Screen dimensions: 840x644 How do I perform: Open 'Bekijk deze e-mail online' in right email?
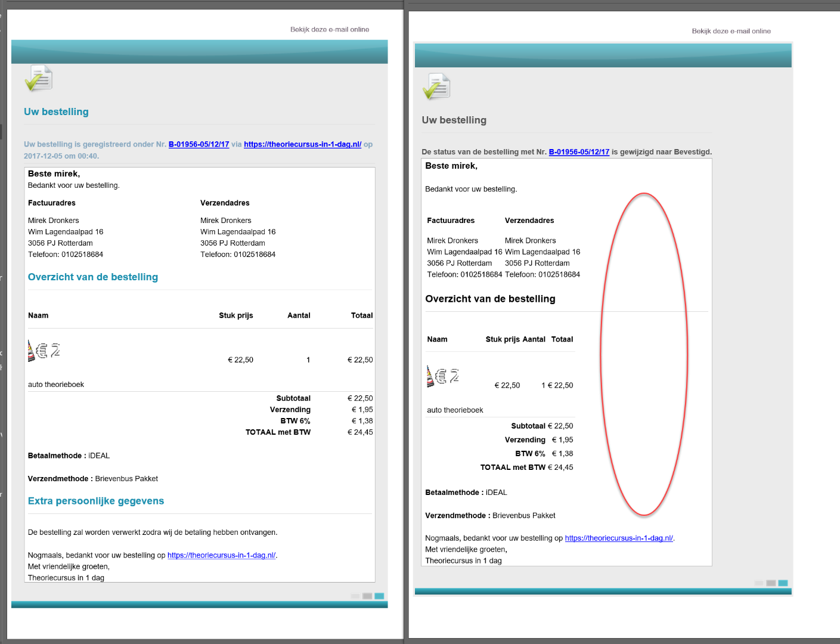click(731, 31)
